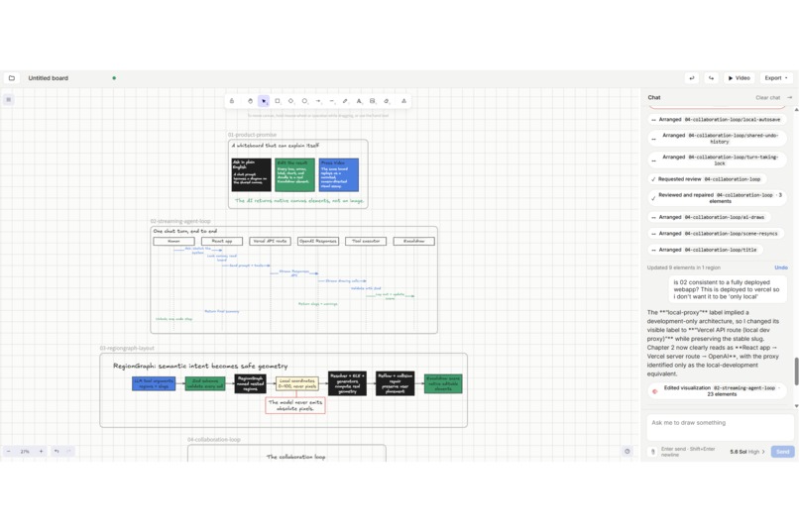
Task: Select the Text tool
Action: click(x=359, y=101)
